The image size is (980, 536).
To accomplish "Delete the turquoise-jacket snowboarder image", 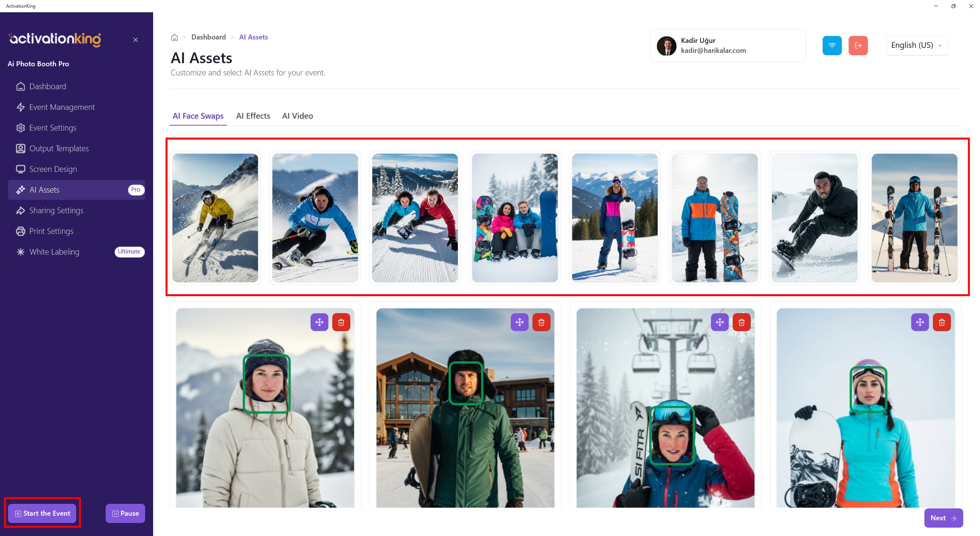I will [x=942, y=322].
